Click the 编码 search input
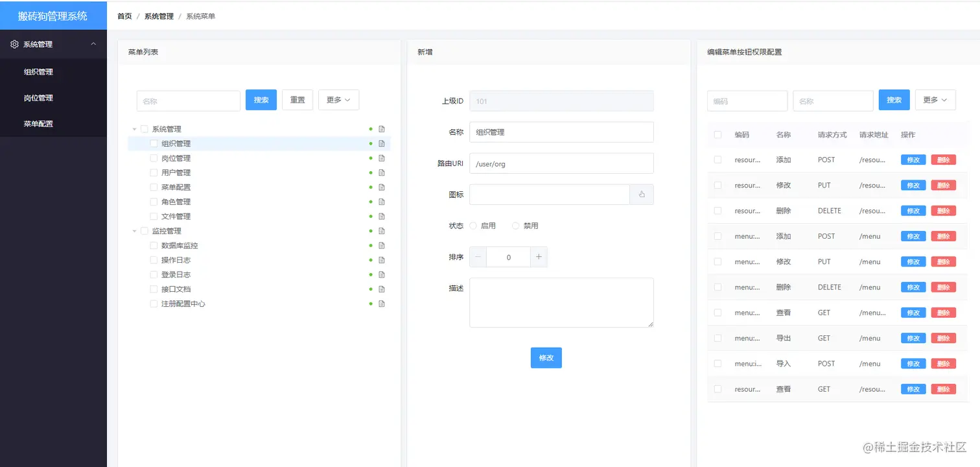Viewport: 980px width, 467px height. tap(747, 101)
